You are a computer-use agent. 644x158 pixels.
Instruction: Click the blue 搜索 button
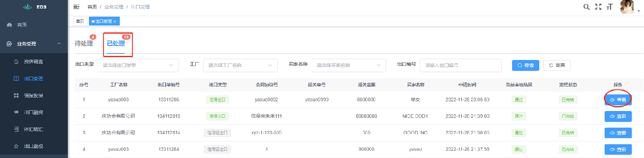pos(525,65)
